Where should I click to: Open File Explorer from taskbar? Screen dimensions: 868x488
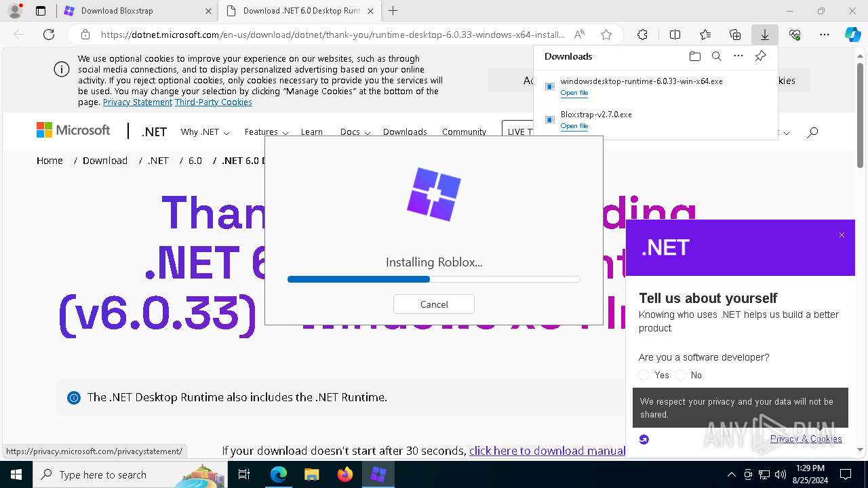point(311,474)
